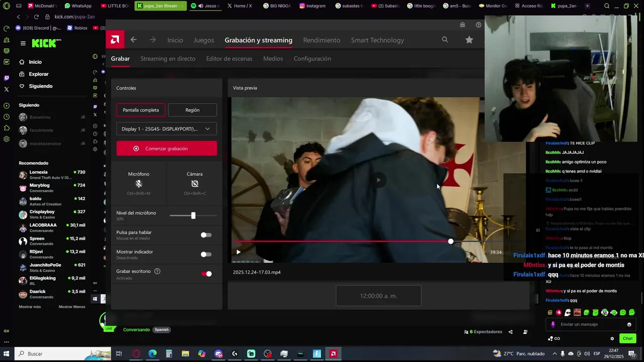644x362 pixels.
Task: Toggle Mostrar indicador switch
Action: (206, 254)
